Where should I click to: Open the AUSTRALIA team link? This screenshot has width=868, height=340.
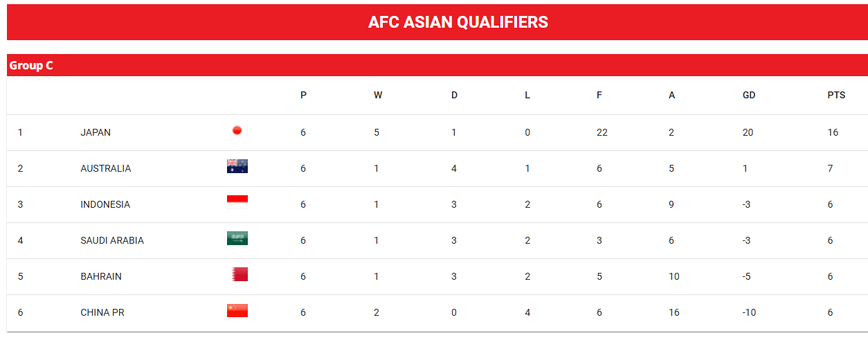(106, 168)
